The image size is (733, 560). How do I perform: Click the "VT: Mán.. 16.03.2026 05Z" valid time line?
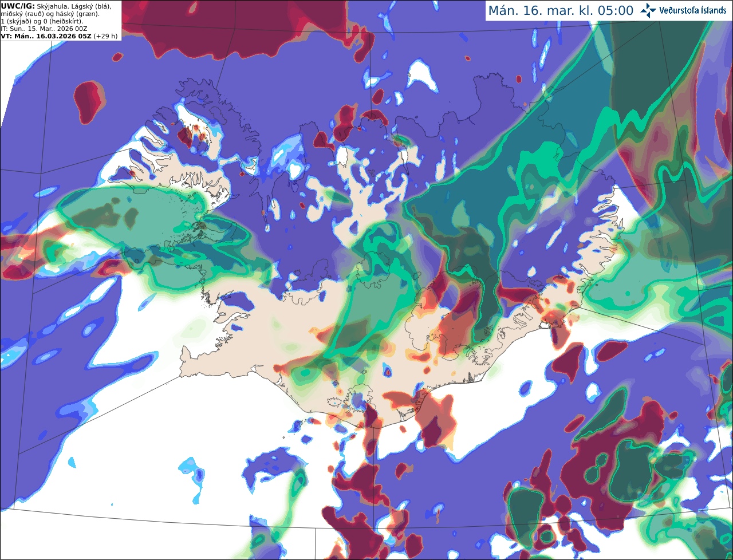click(x=46, y=36)
